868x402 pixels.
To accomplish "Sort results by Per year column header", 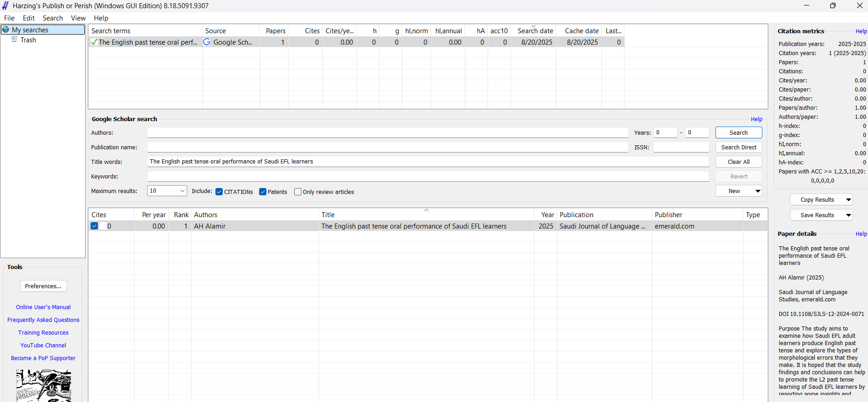I will (x=152, y=215).
